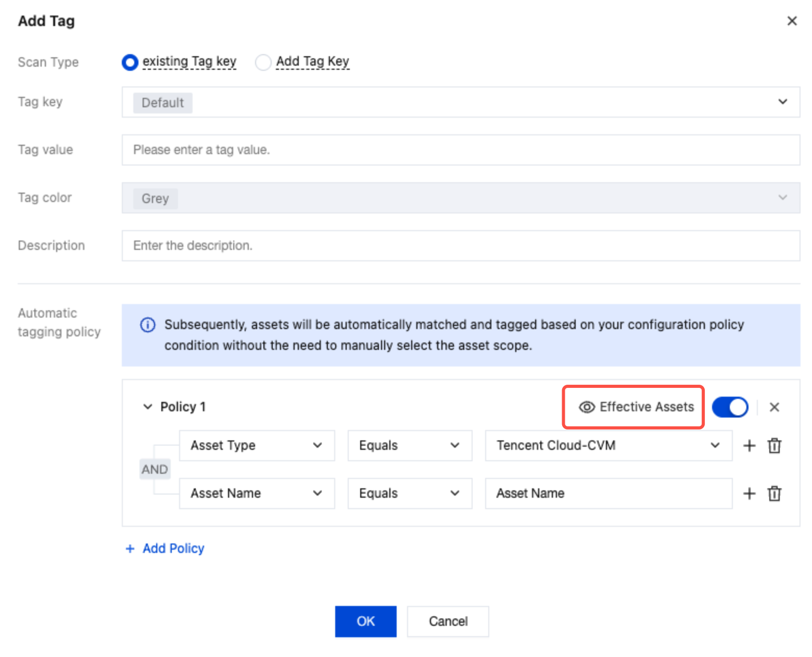Click the Tag value input field
The width and height of the screenshot is (812, 657).
coord(461,150)
